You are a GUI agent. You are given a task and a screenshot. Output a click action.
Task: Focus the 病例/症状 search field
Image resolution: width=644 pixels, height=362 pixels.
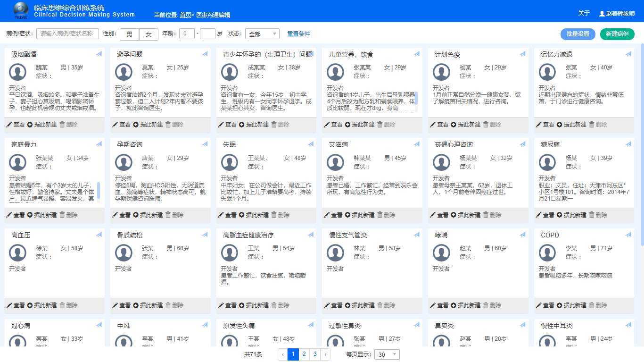[67, 34]
